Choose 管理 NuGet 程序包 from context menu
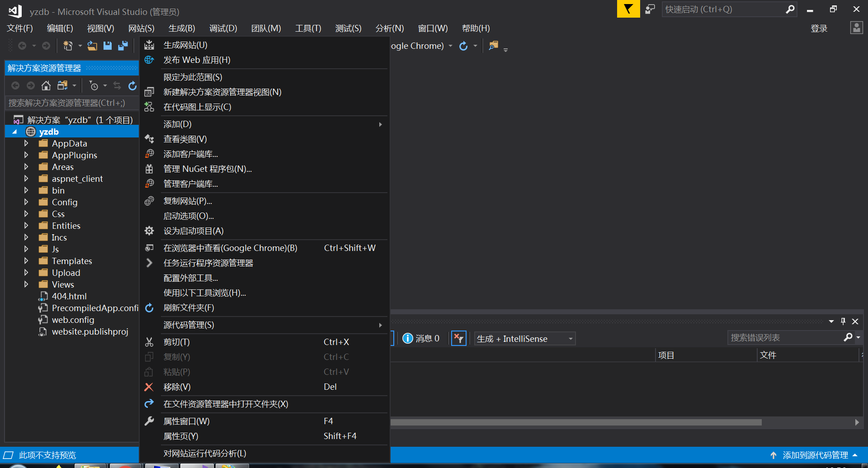This screenshot has height=468, width=868. [x=208, y=169]
